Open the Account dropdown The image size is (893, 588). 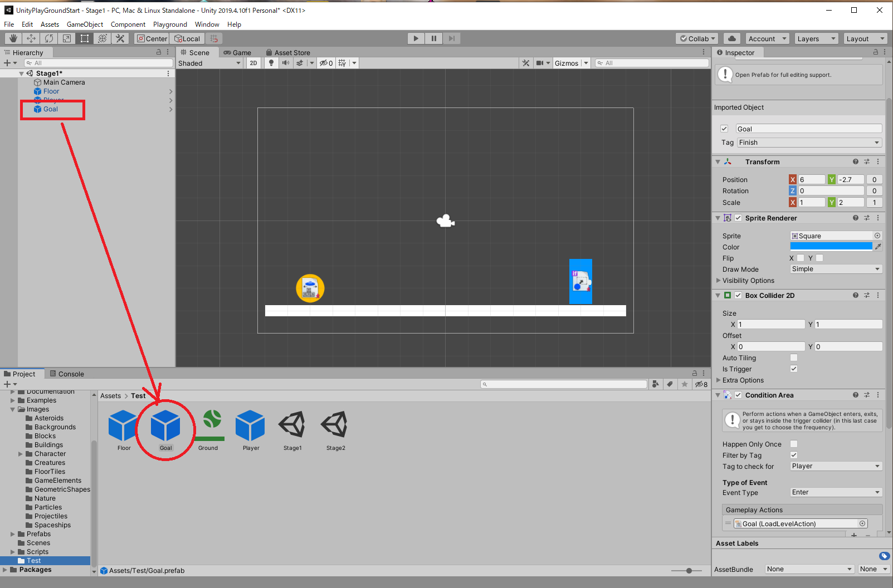768,38
